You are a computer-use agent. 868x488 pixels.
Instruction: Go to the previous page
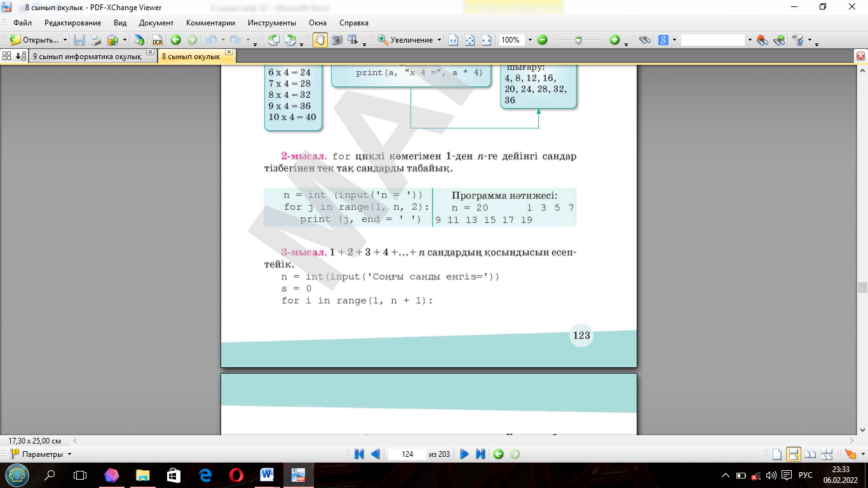375,454
